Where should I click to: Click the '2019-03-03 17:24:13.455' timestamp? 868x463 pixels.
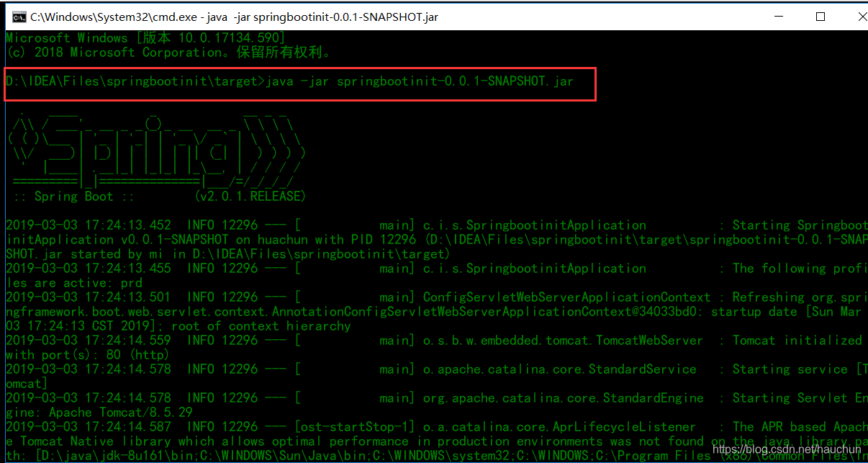point(89,268)
